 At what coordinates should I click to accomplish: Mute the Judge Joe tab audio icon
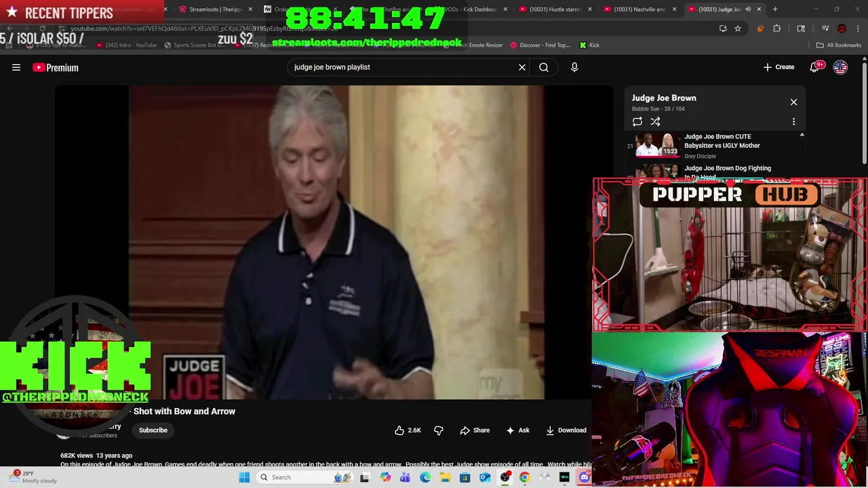coord(748,9)
